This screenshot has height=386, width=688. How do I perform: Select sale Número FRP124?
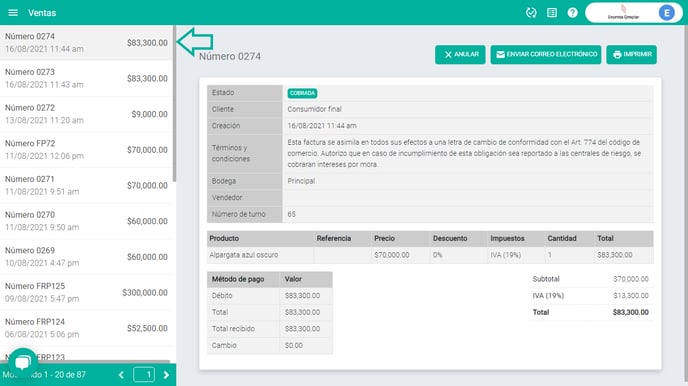[86, 328]
